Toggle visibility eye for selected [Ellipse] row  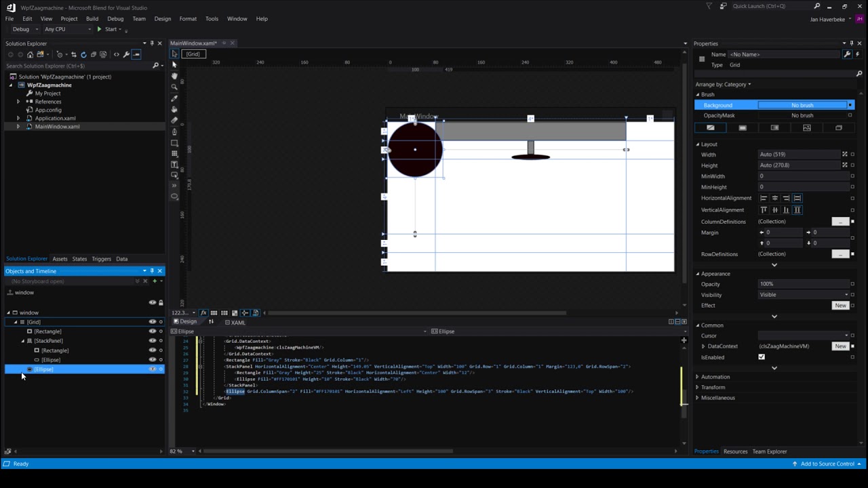(152, 369)
